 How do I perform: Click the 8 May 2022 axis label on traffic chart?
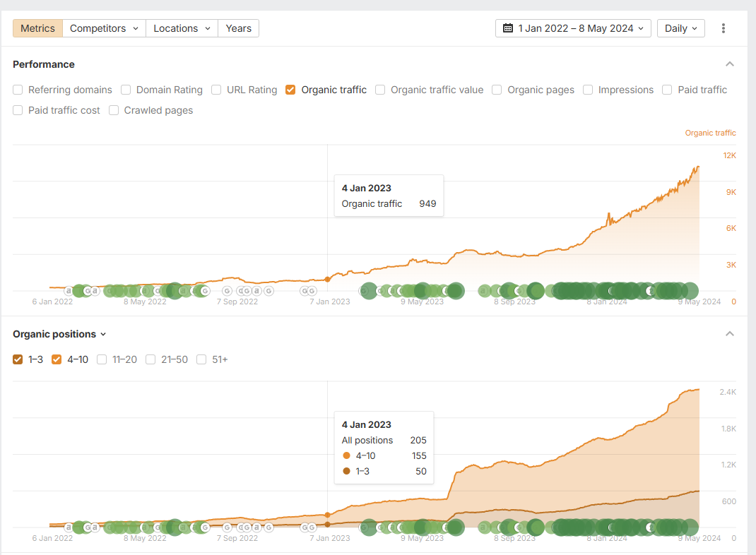pyautogui.click(x=145, y=302)
